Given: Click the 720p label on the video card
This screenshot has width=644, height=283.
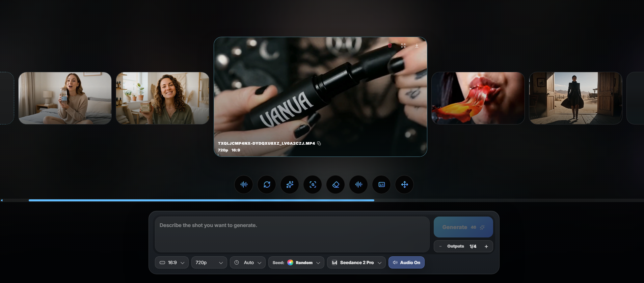Looking at the screenshot, I should pos(223,150).
